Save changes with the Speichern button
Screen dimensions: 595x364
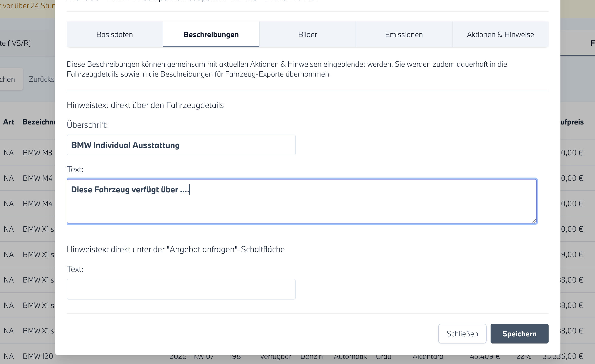click(x=519, y=334)
